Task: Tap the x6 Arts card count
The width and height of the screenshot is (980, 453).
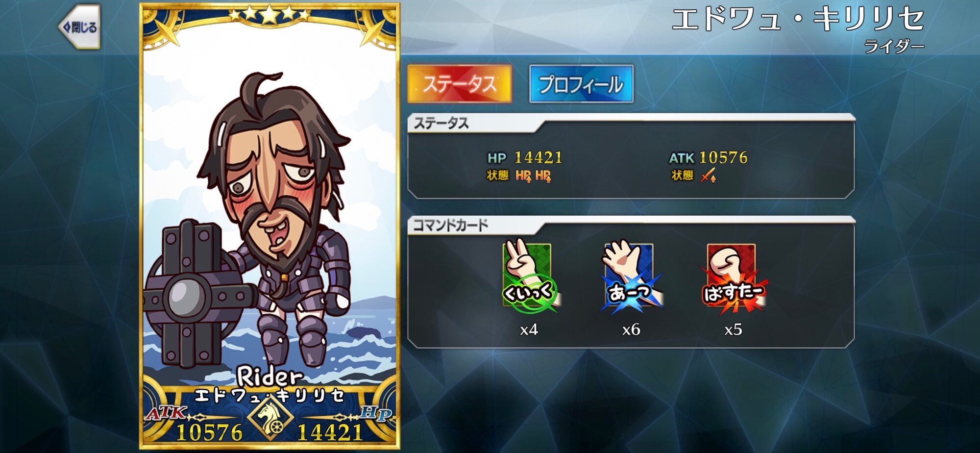Action: (x=631, y=329)
